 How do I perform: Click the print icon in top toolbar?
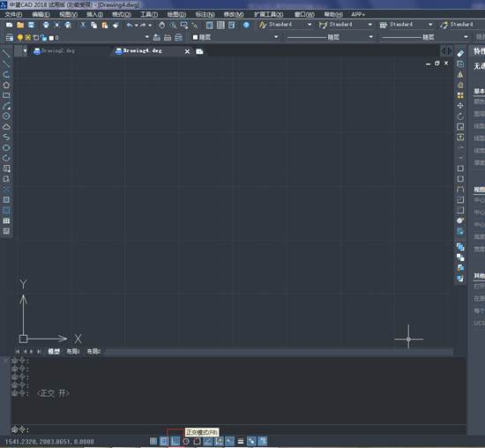coord(46,25)
